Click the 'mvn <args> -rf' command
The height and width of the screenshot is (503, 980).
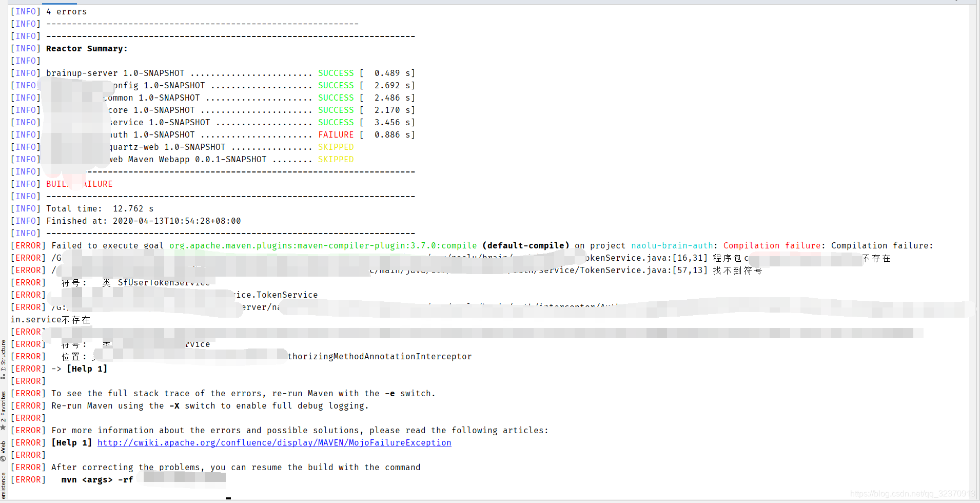(x=97, y=479)
